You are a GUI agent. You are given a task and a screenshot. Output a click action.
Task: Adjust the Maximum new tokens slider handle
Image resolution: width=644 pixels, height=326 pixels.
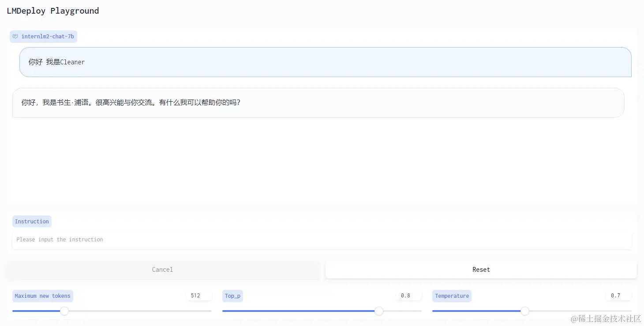coord(64,311)
